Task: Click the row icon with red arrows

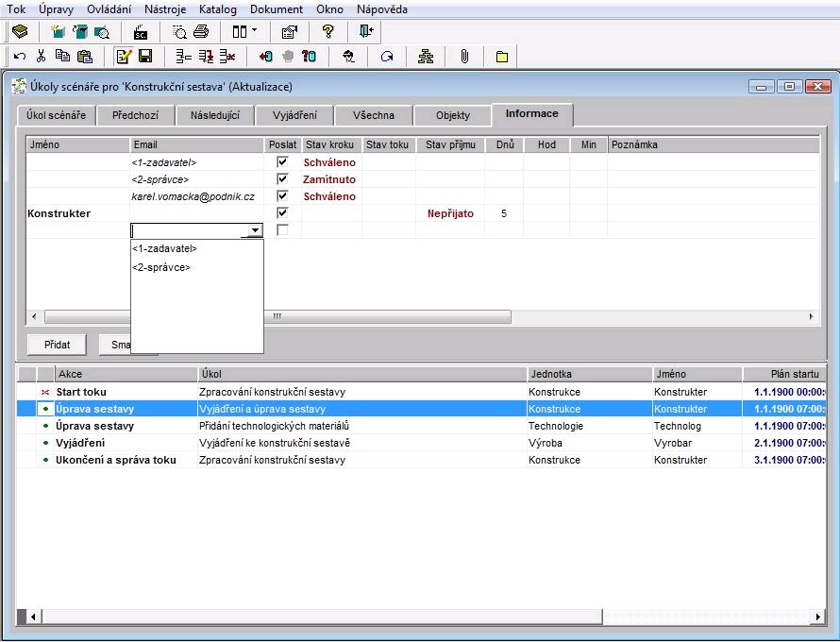Action: [206, 57]
